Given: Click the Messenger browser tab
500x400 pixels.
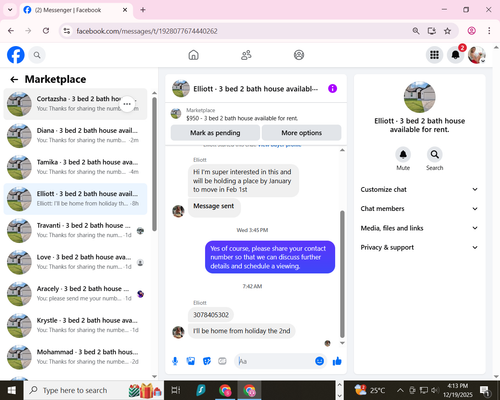Looking at the screenshot, I should (77, 10).
